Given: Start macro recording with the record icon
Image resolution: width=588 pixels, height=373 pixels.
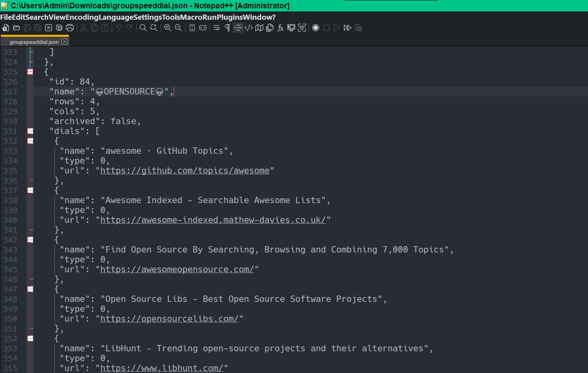Looking at the screenshot, I should (315, 28).
